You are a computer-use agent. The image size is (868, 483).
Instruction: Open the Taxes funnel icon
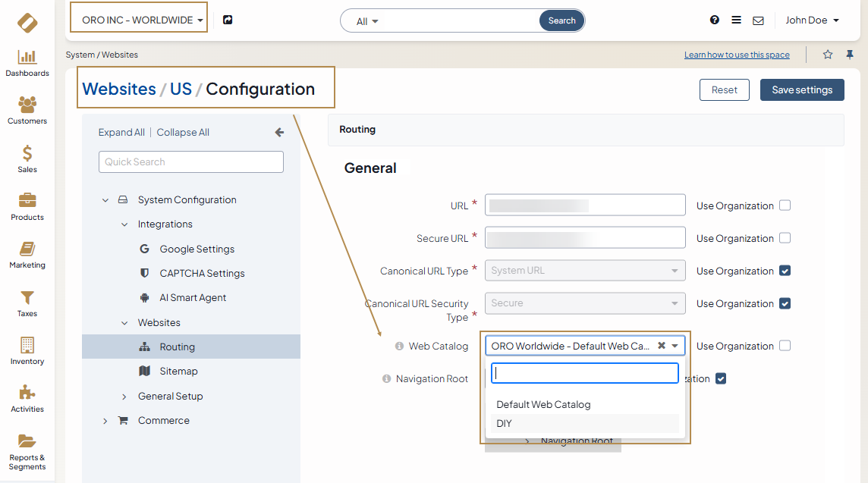pyautogui.click(x=27, y=298)
